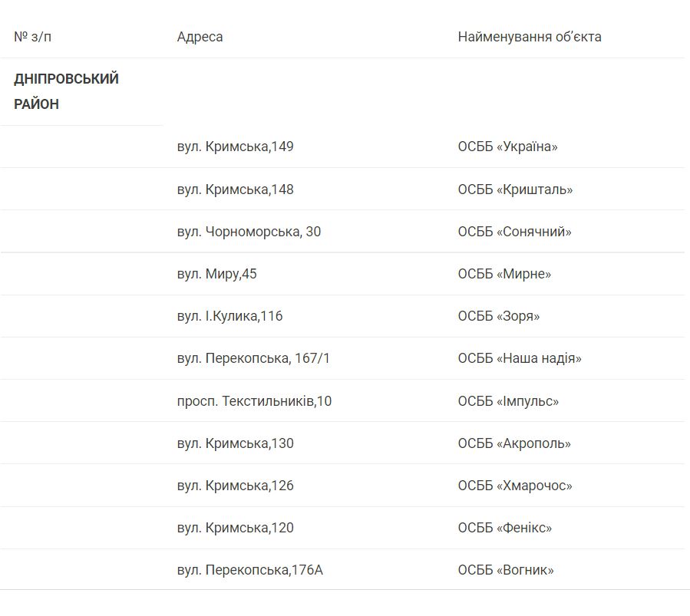This screenshot has height=616, width=690.
Task: Click address "вул. Кримська,149"
Action: coord(235,147)
